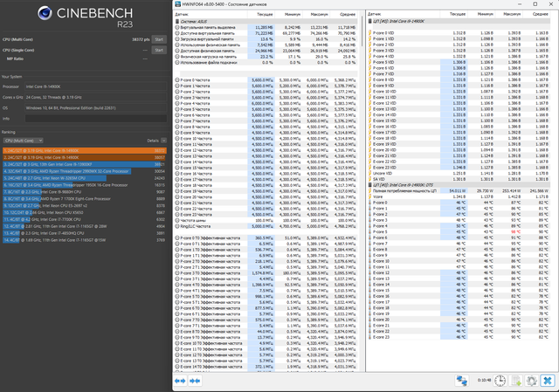This screenshot has height=392, width=559.
Task: Collapse the Система: ASUS sensor group
Action: (x=177, y=21)
